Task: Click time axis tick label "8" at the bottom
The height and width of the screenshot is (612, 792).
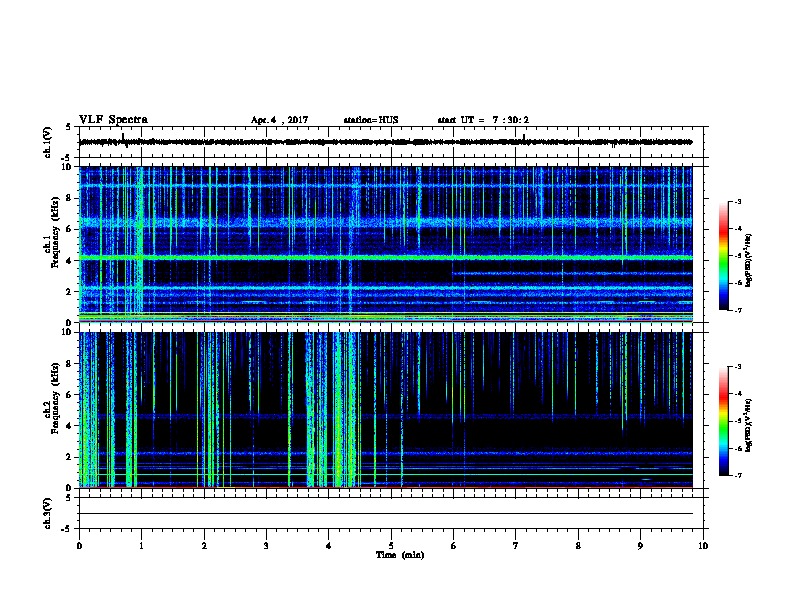Action: pos(578,545)
